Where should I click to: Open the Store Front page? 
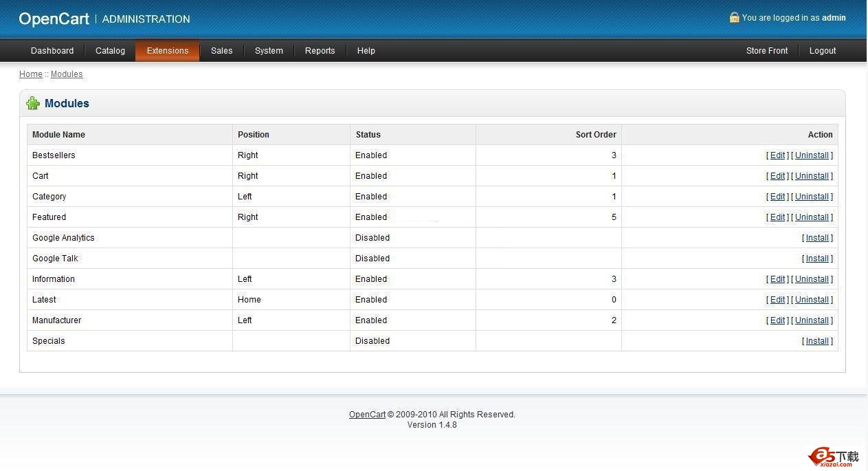(766, 50)
